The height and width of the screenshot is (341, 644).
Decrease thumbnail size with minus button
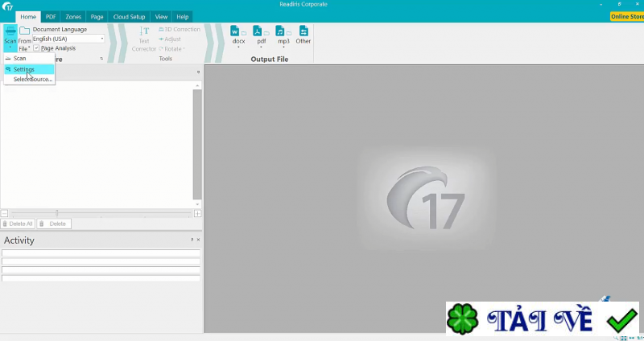4,213
